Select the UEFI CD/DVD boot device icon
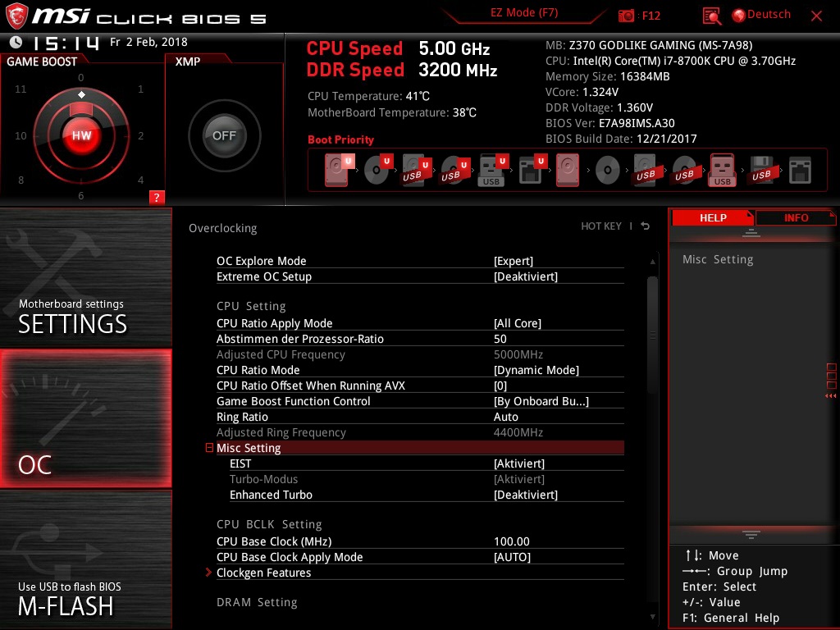Screen dimensions: 840x630 click(x=378, y=170)
